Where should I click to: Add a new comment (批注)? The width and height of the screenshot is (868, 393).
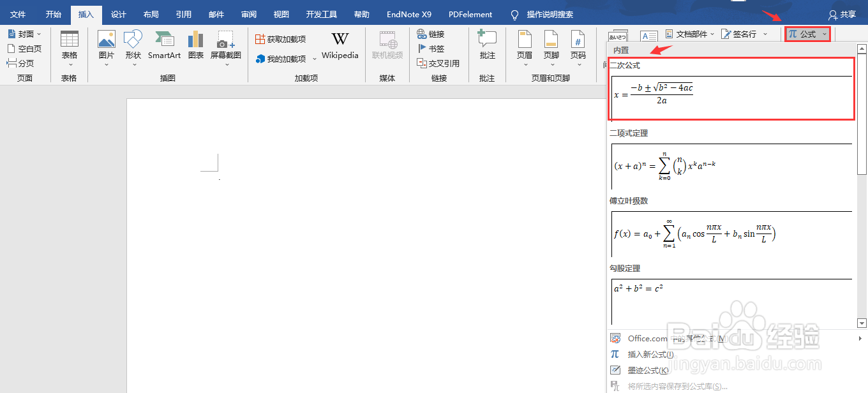[488, 46]
